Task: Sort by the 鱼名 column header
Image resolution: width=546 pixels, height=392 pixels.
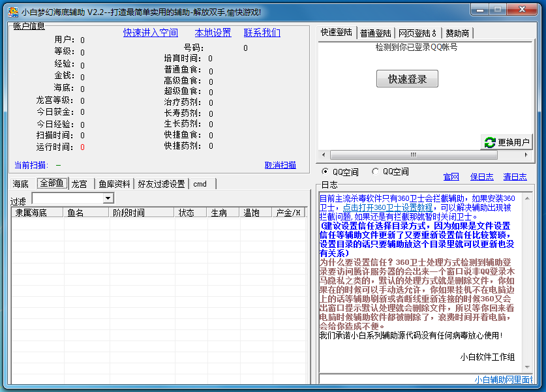Action: tap(85, 213)
